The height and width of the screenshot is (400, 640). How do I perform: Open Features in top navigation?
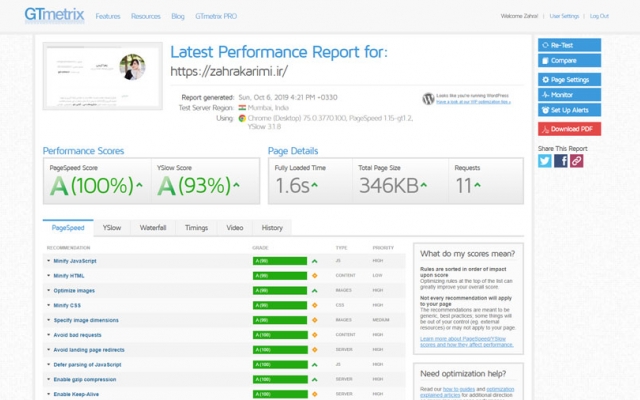[x=108, y=16]
